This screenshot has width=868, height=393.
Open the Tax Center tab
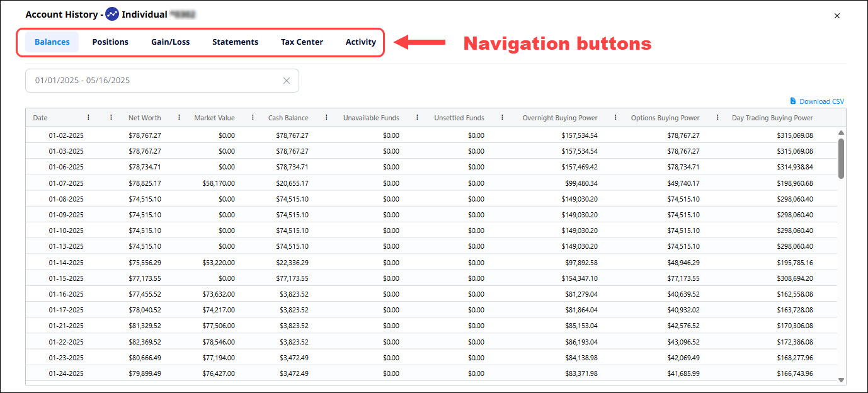[302, 42]
